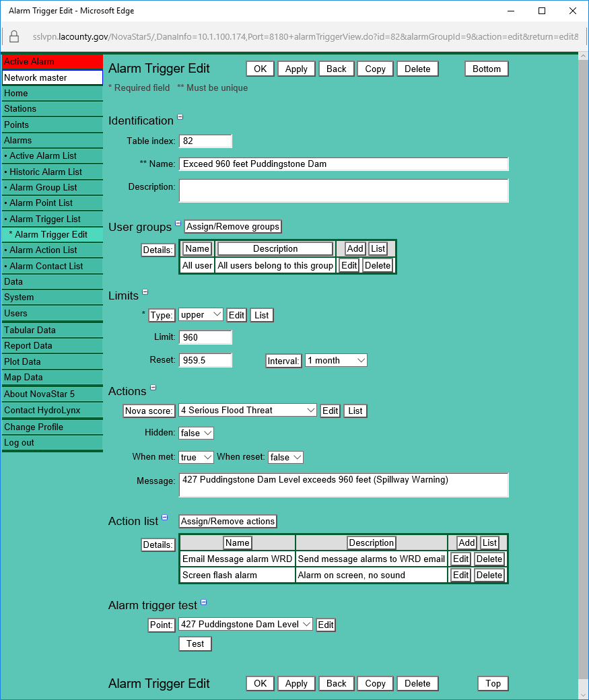Open the Interval dropdown showing 1 month
This screenshot has width=589, height=700.
[x=336, y=360]
